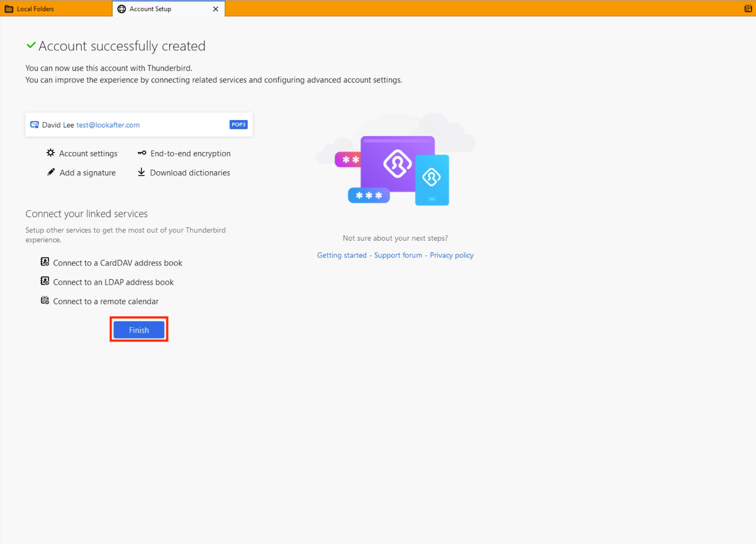Select the Account Setup tab

(x=150, y=9)
